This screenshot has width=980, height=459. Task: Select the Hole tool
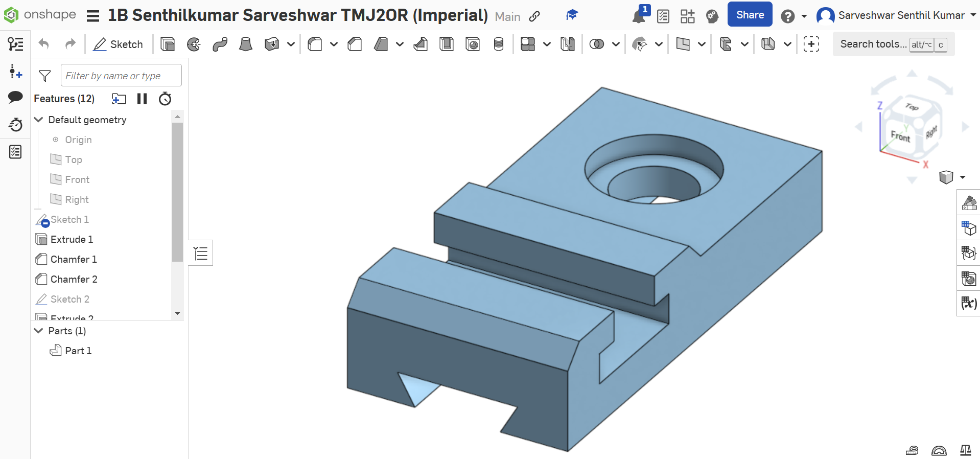point(473,44)
